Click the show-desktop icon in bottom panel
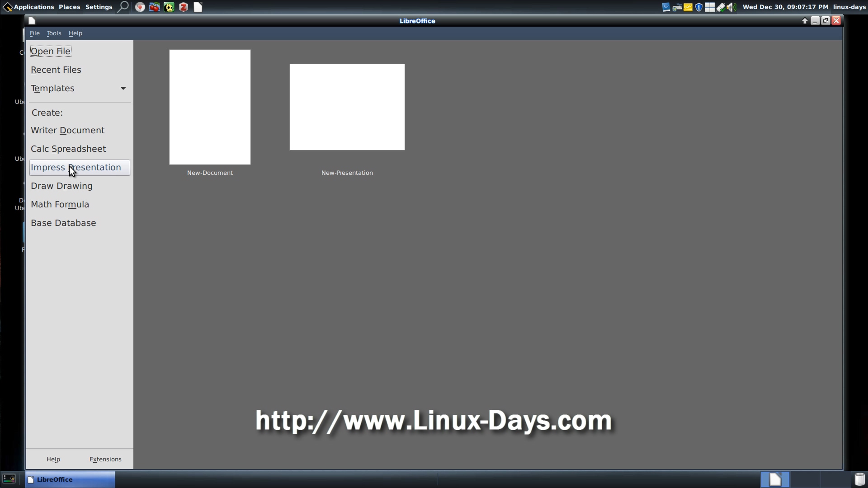The width and height of the screenshot is (868, 488). click(x=9, y=479)
